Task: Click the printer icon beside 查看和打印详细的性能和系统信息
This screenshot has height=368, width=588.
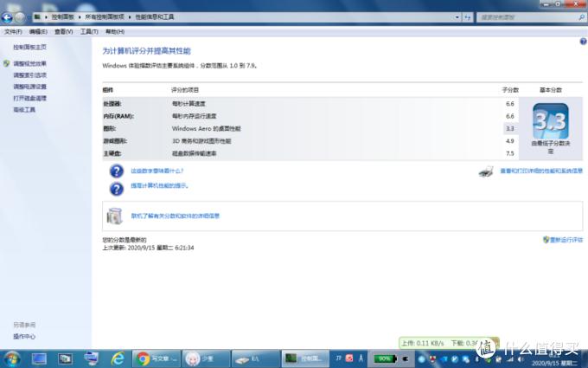Action: click(x=486, y=171)
